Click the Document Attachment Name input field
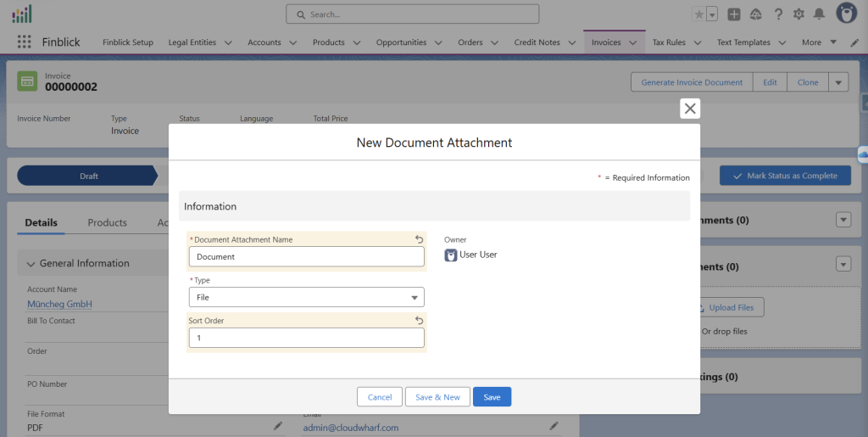 306,256
